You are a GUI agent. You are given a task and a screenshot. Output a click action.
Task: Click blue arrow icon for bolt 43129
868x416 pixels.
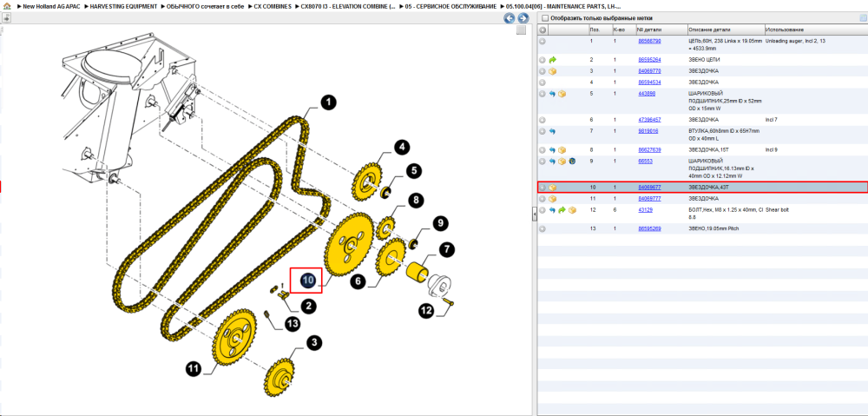pyautogui.click(x=552, y=210)
